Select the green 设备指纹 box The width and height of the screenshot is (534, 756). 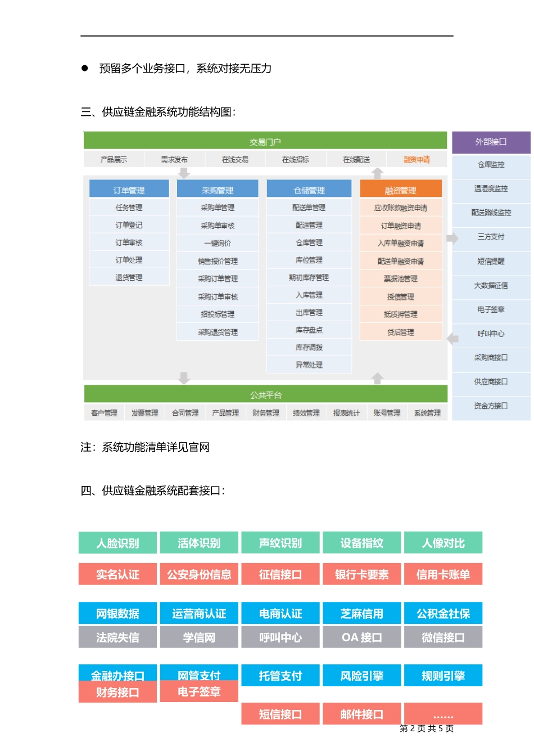pos(362,543)
